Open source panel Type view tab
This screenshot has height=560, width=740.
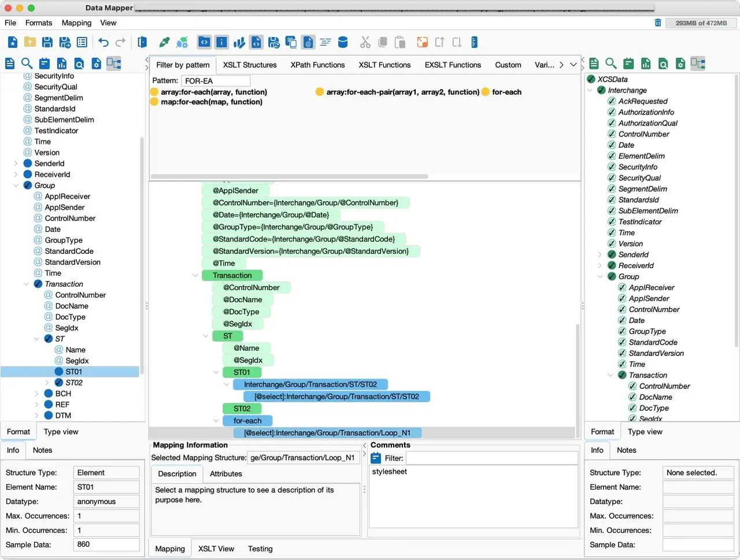[x=61, y=432]
